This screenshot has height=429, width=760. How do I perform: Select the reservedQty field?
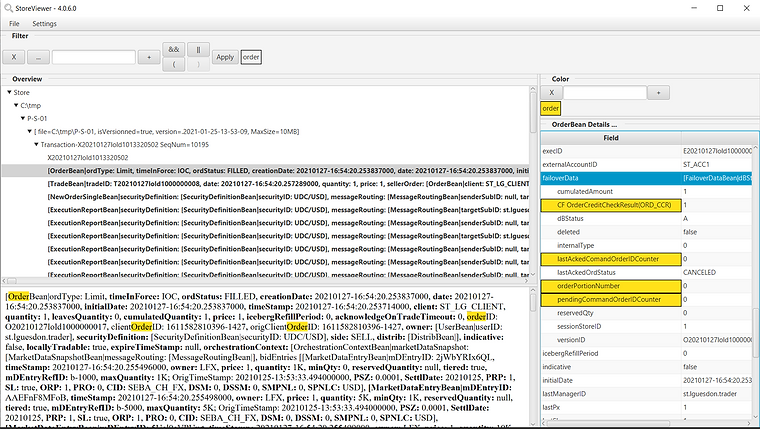click(x=611, y=313)
